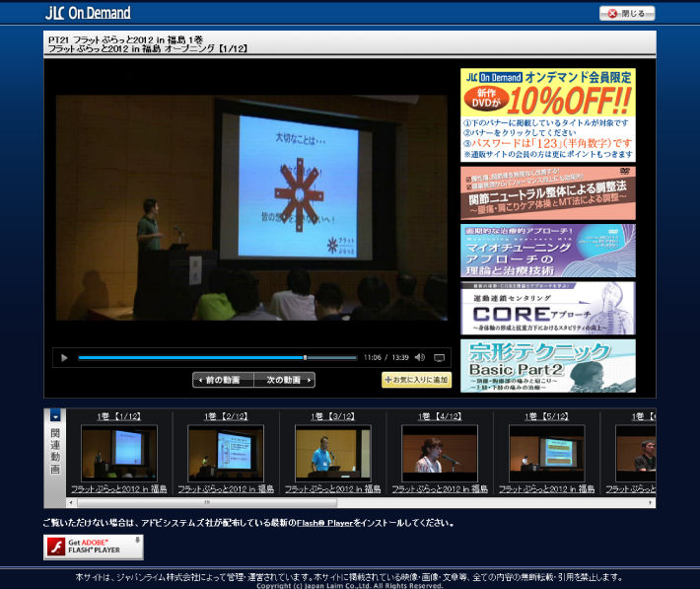Open thumbnail for 1巻 【2/12】
This screenshot has width=700, height=589.
226,453
